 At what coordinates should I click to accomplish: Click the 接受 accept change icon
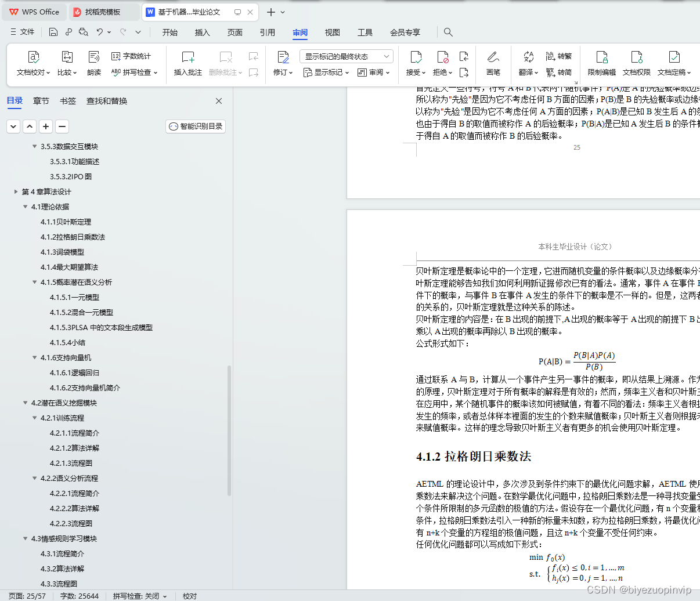click(x=416, y=57)
